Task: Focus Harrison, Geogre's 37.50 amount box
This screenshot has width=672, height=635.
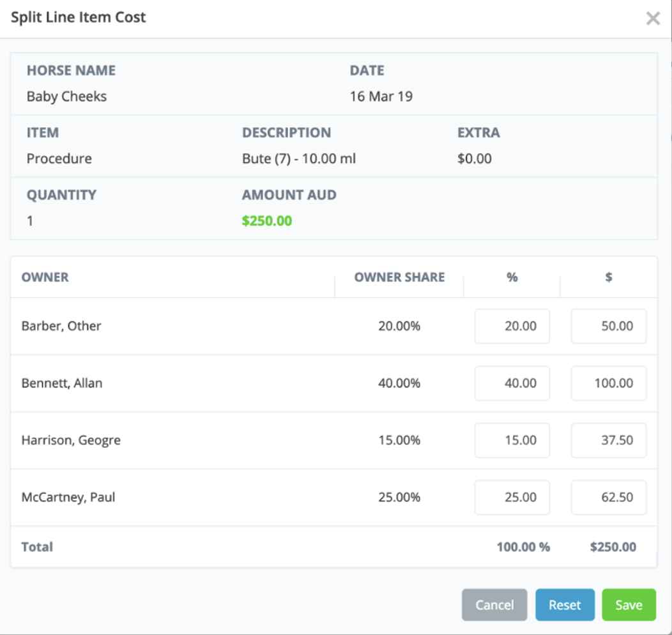Action: [608, 440]
